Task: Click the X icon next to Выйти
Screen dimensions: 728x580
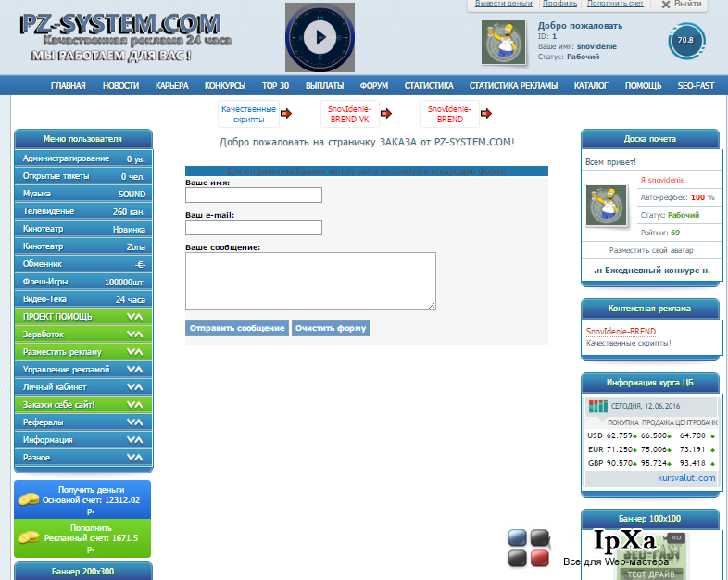Action: tap(665, 5)
